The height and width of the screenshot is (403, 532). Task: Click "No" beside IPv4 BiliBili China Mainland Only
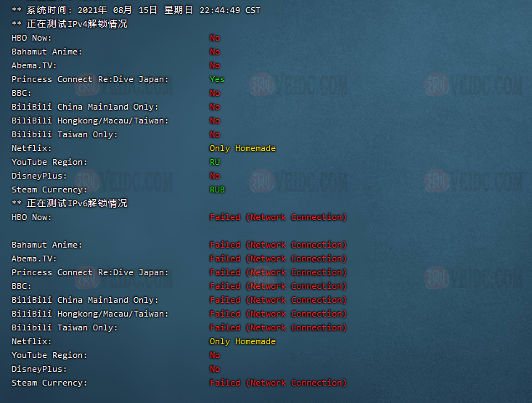pyautogui.click(x=215, y=107)
